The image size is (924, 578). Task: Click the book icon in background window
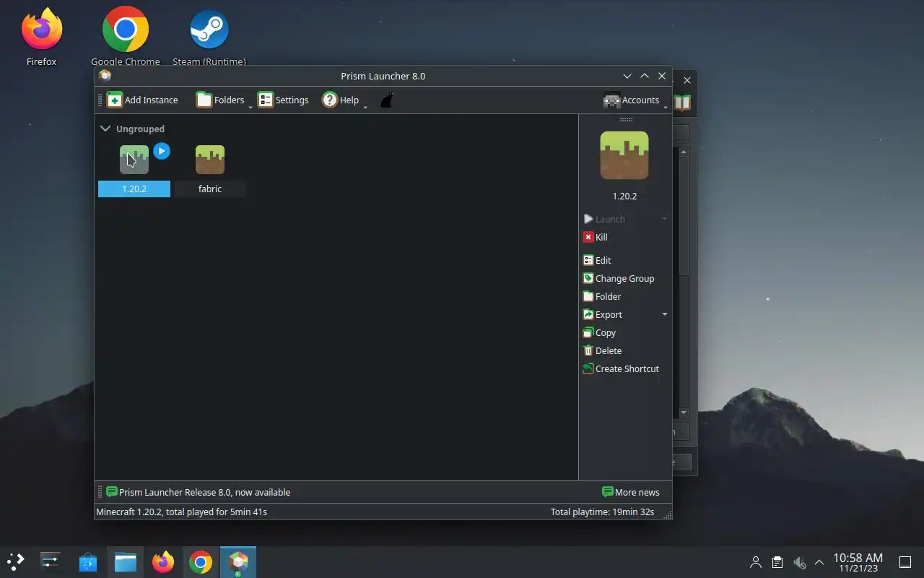pos(683,103)
